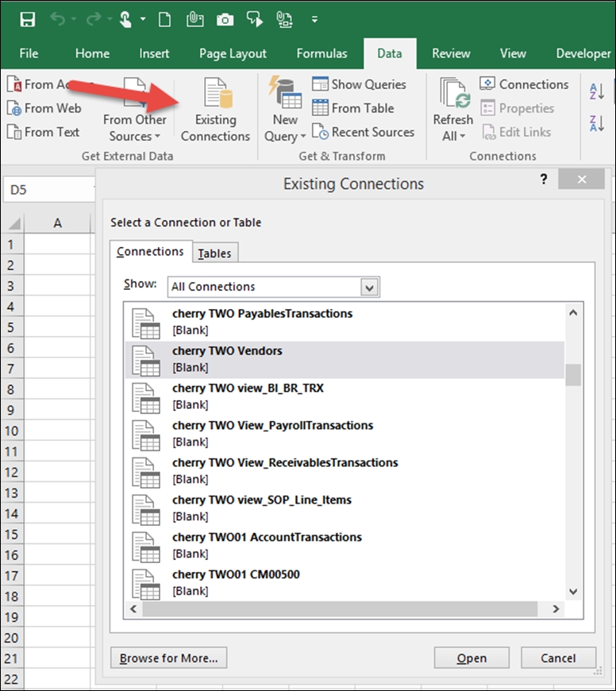Screen dimensions: 616x691
Task: Select cherry TWO Vendors connection
Action: [345, 360]
